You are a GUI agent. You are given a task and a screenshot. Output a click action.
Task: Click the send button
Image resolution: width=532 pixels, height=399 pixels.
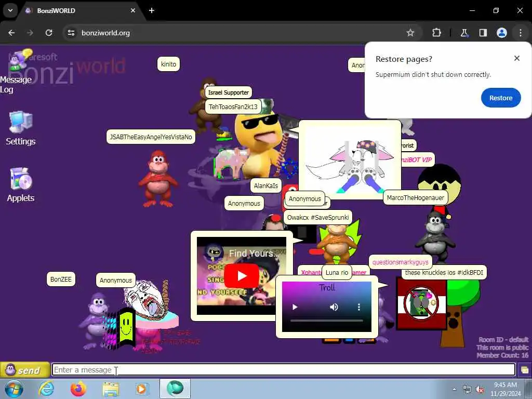pos(25,370)
